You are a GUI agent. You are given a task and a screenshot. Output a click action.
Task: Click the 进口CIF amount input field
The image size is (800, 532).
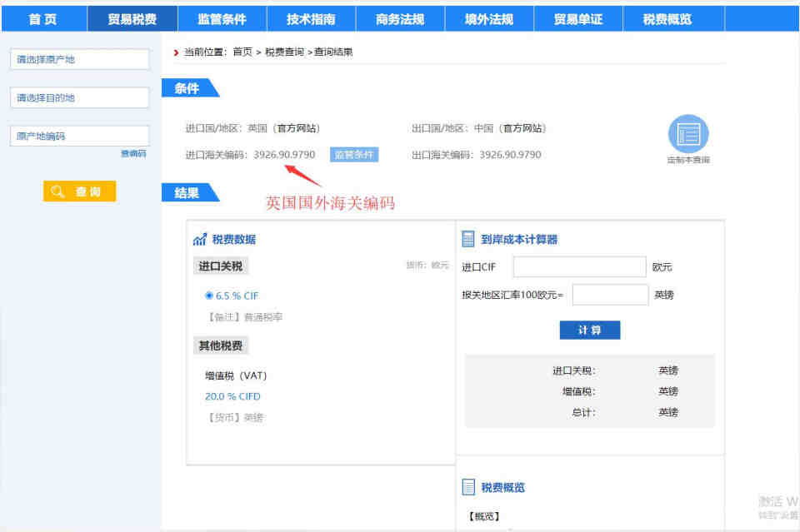click(x=580, y=266)
